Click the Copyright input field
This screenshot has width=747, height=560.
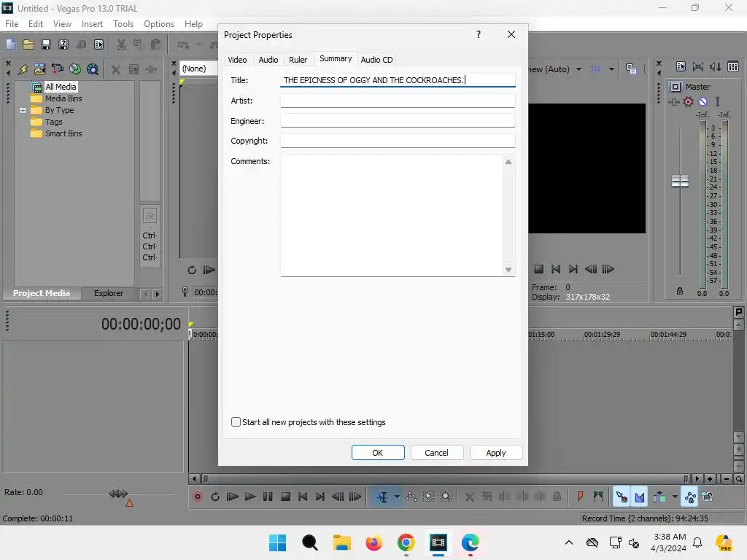(x=398, y=141)
